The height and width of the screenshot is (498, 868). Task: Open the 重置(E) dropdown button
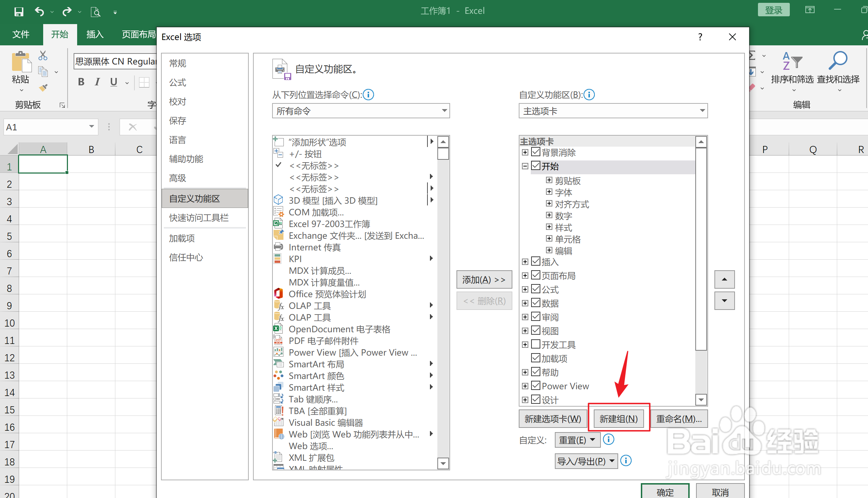pos(577,440)
